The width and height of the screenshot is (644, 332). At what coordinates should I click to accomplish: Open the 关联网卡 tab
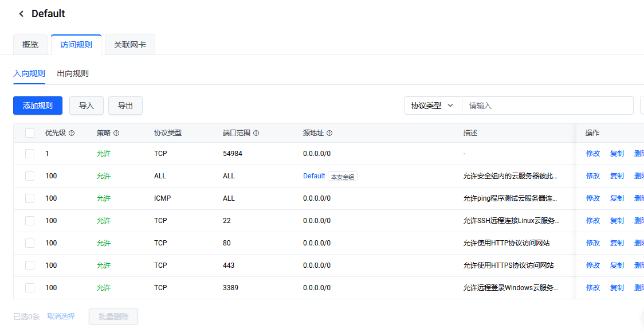point(130,45)
